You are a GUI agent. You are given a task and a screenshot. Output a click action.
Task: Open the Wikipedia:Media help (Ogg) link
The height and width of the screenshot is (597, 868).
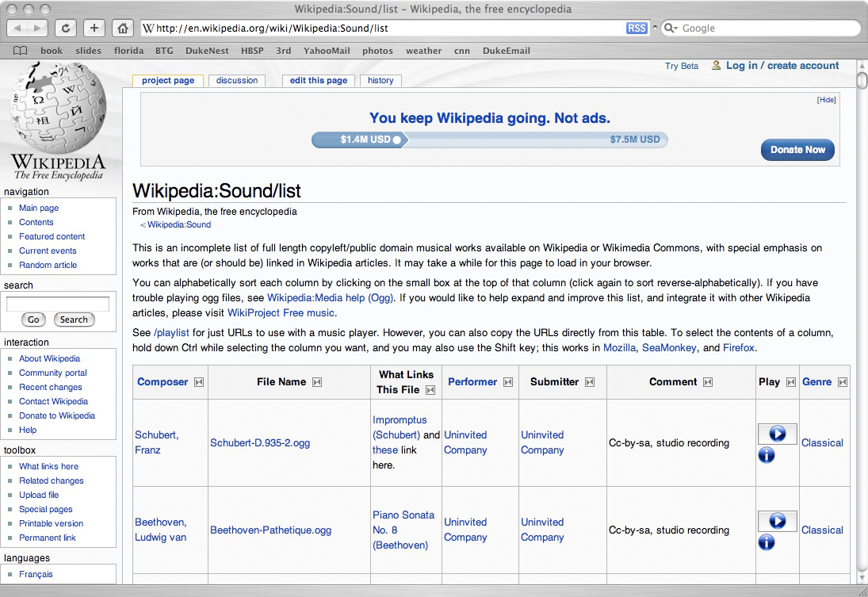click(330, 297)
